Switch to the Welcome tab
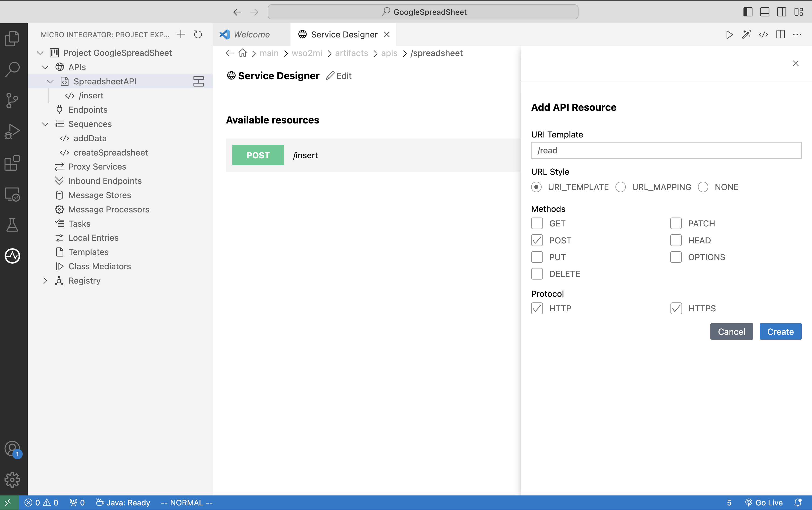The height and width of the screenshot is (510, 812). tap(251, 35)
